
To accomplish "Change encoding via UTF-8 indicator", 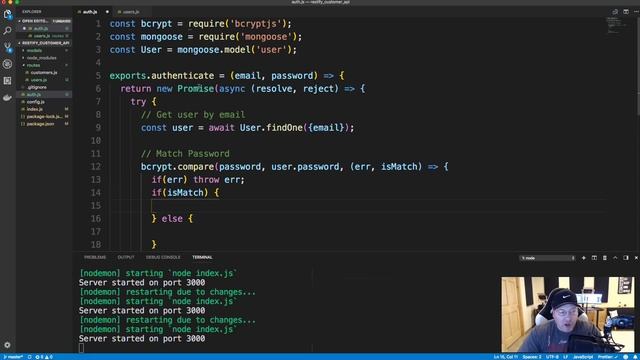I will click(552, 357).
